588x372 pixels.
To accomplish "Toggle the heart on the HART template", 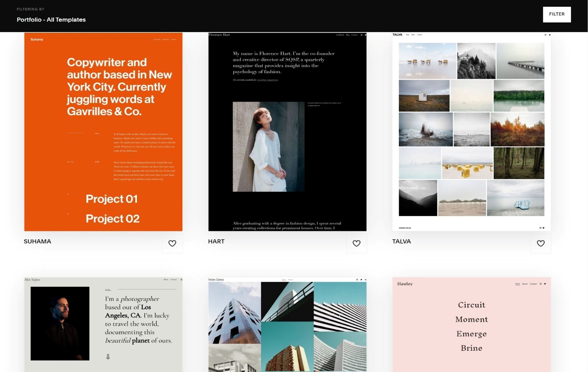I will click(x=356, y=243).
